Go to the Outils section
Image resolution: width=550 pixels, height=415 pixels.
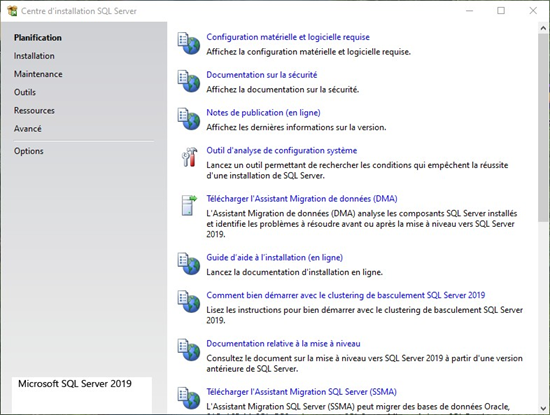coord(25,92)
